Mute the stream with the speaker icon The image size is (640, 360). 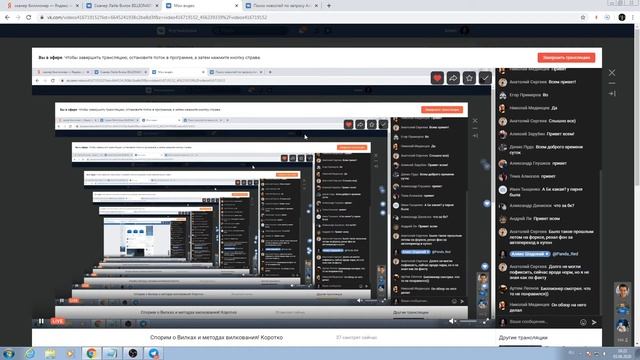pos(452,321)
